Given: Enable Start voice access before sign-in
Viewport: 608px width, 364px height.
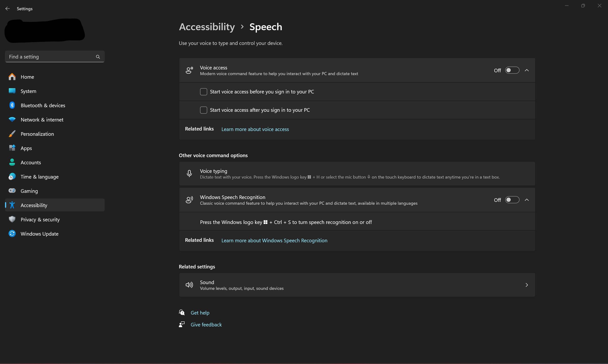Looking at the screenshot, I should click(203, 92).
